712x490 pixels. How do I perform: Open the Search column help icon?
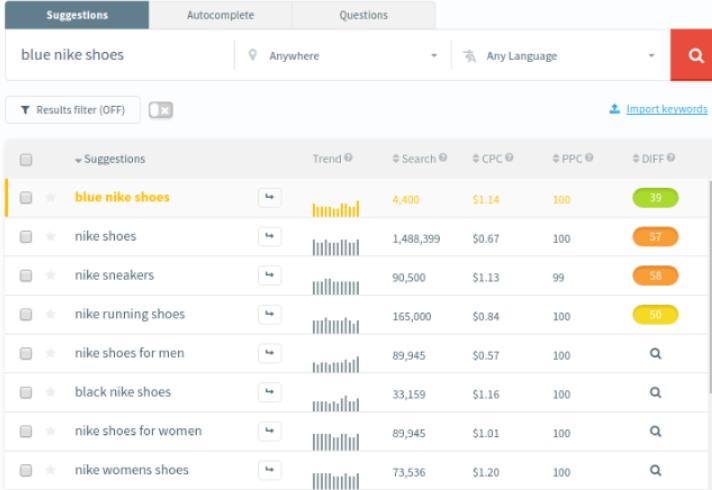[443, 158]
